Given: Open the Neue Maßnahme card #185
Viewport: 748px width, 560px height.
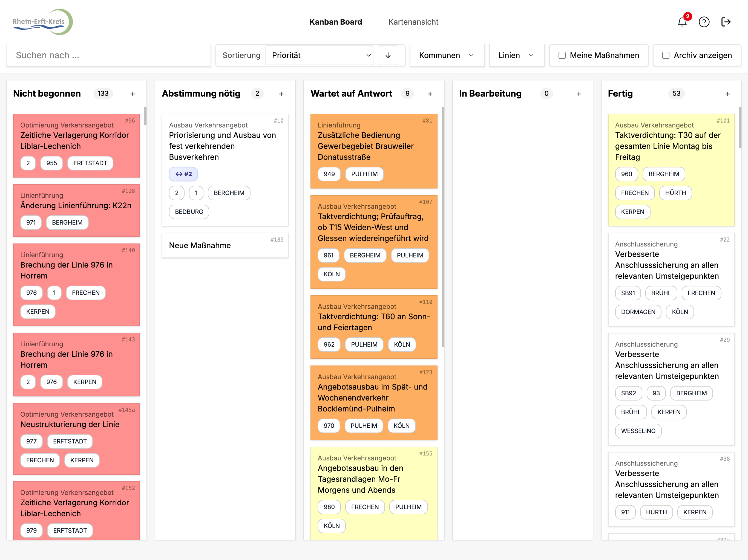Looking at the screenshot, I should [x=225, y=245].
